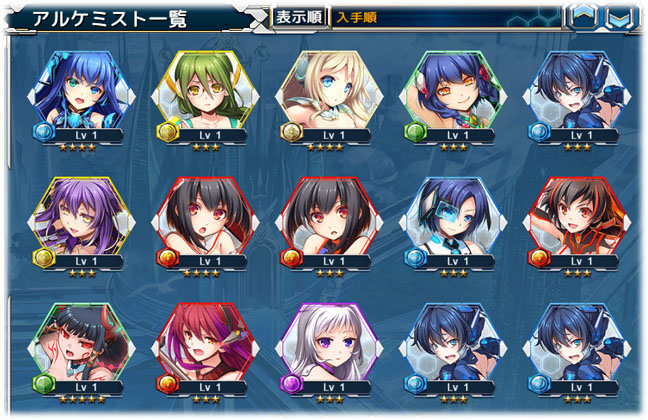
Task: Select the silver-haired alchemist with purple frame
Action: coord(329,343)
